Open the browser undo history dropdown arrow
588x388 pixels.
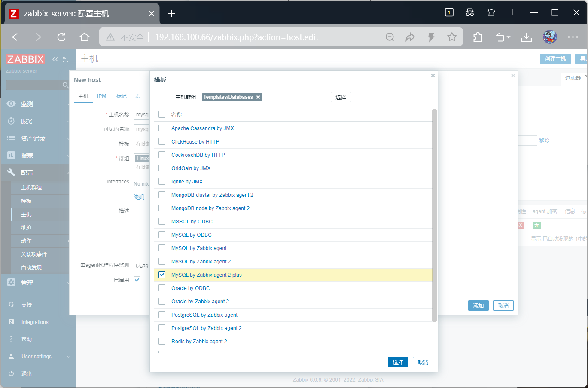pyautogui.click(x=509, y=37)
